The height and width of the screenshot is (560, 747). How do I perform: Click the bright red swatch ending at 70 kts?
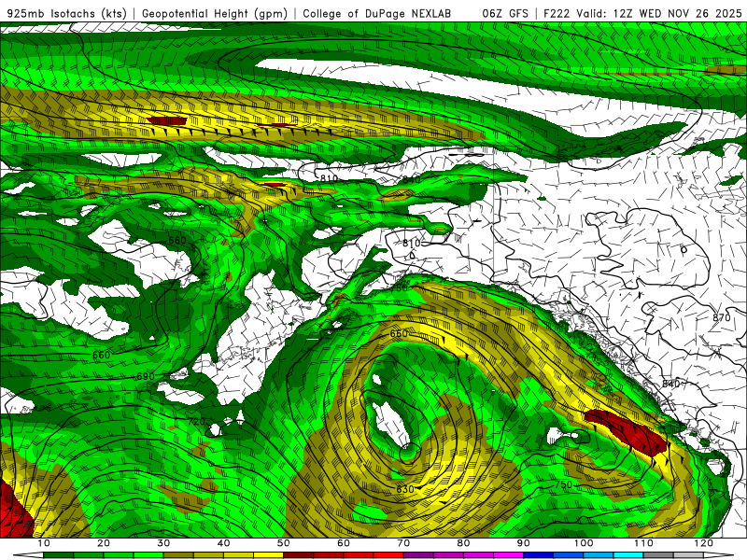click(388, 555)
